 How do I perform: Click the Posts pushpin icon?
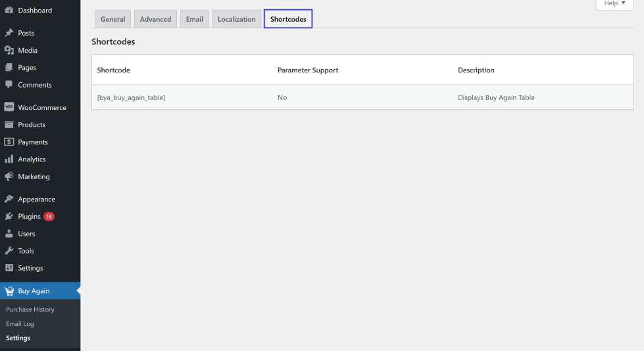point(9,33)
